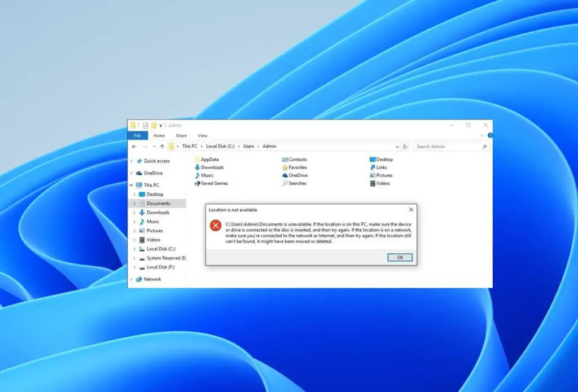578x392 pixels.
Task: Open the Contacts folder
Action: coord(298,159)
